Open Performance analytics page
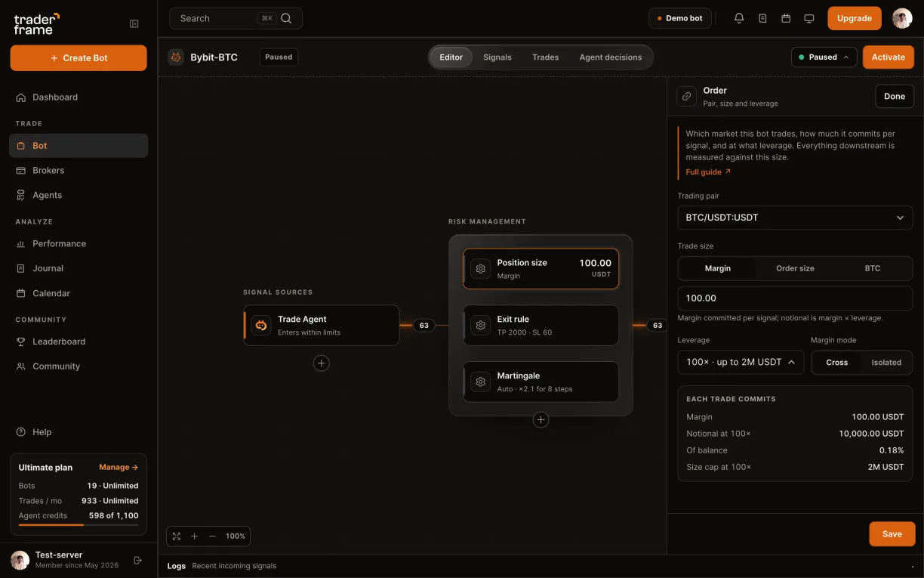 [x=79, y=243]
